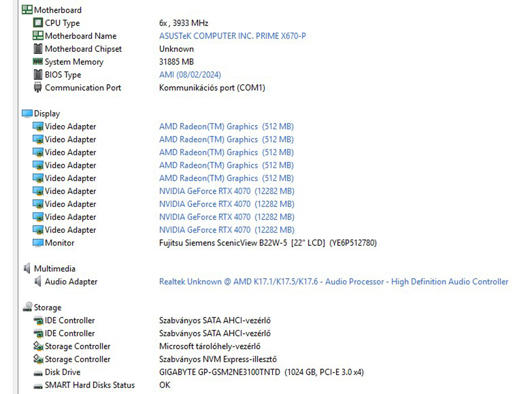This screenshot has height=394, width=532.
Task: Select the Storage section heading
Action: point(47,307)
